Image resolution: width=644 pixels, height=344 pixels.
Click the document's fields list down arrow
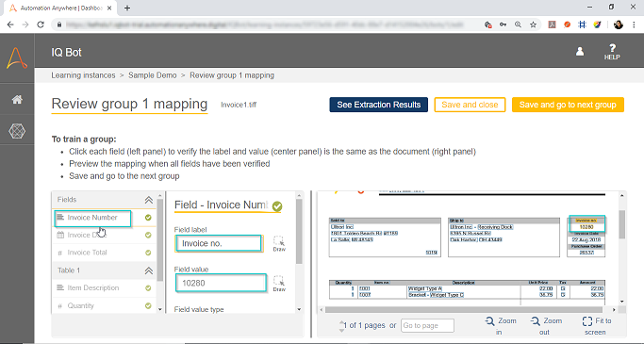click(x=160, y=310)
